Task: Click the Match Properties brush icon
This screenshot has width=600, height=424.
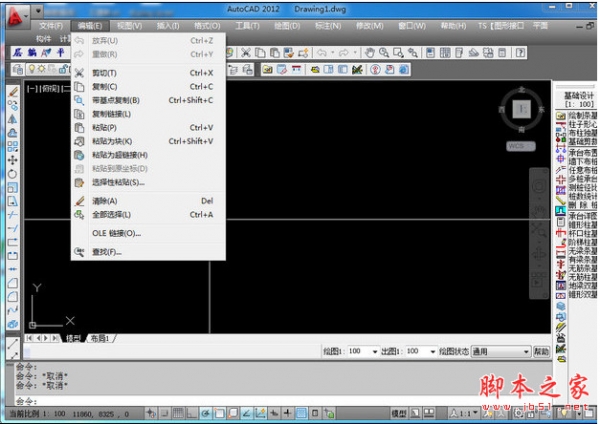Action: click(289, 52)
